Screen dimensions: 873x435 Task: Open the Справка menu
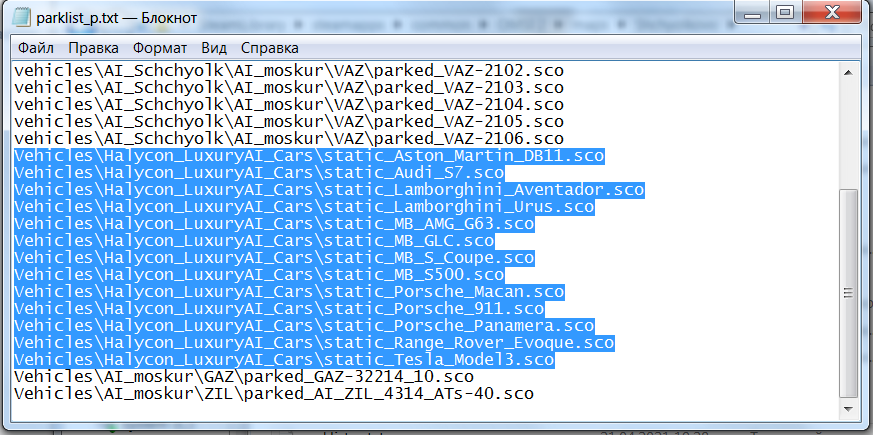coord(269,48)
